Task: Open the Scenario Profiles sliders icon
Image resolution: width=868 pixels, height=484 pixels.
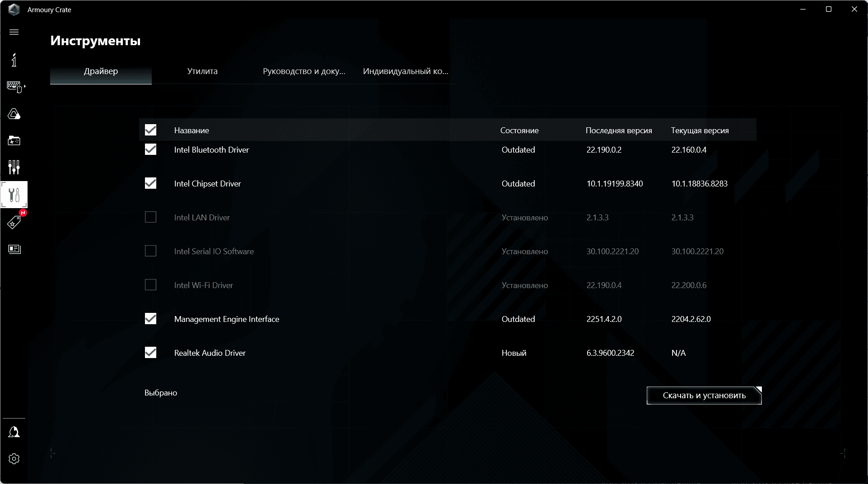Action: (14, 167)
